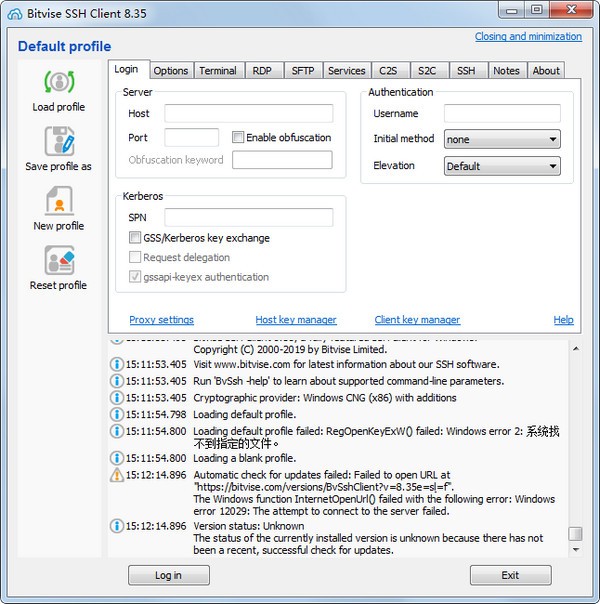Click info icon next to Version status entry

117,526
